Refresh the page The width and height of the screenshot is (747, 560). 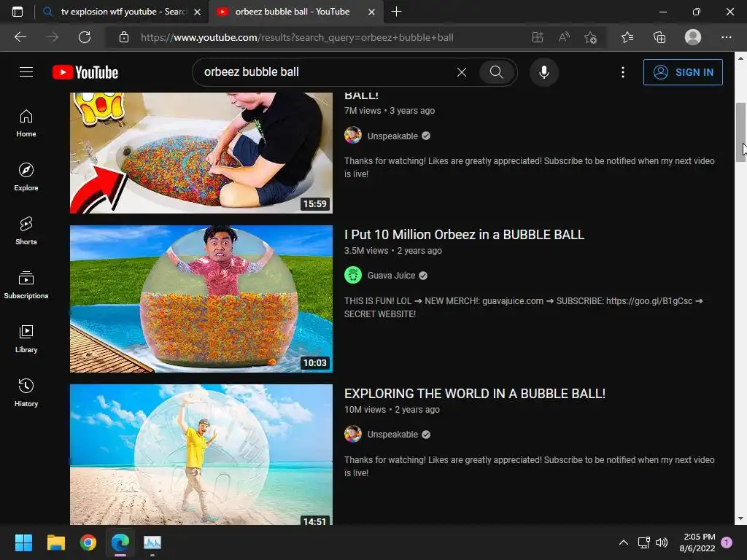[85, 37]
